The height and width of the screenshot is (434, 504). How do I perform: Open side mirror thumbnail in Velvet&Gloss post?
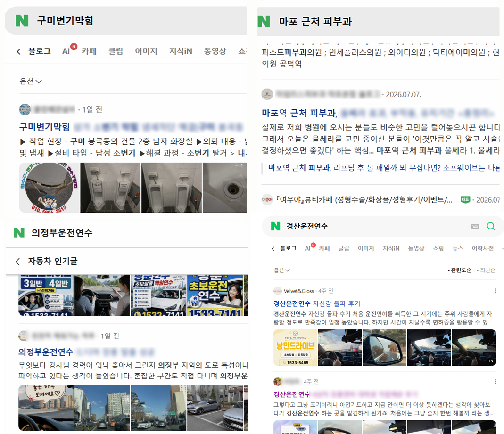(384, 348)
